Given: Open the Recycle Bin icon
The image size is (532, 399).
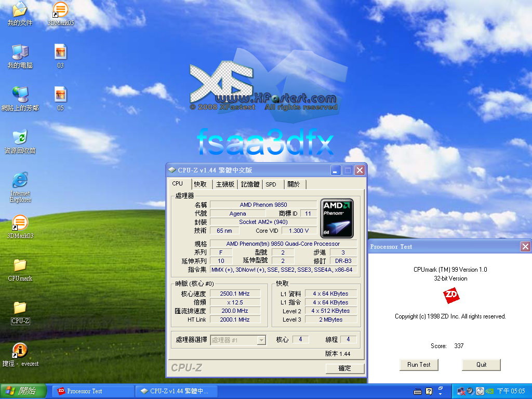Looking at the screenshot, I should 20,138.
